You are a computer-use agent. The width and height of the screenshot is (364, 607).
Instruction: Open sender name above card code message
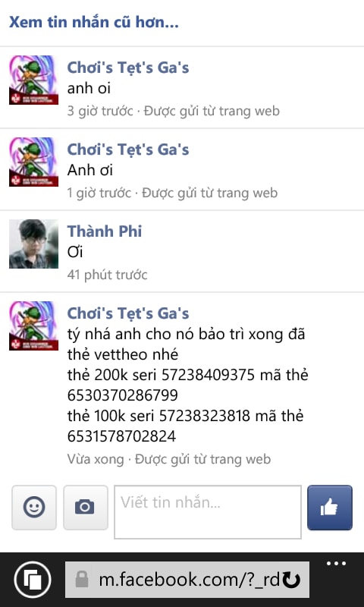point(128,313)
